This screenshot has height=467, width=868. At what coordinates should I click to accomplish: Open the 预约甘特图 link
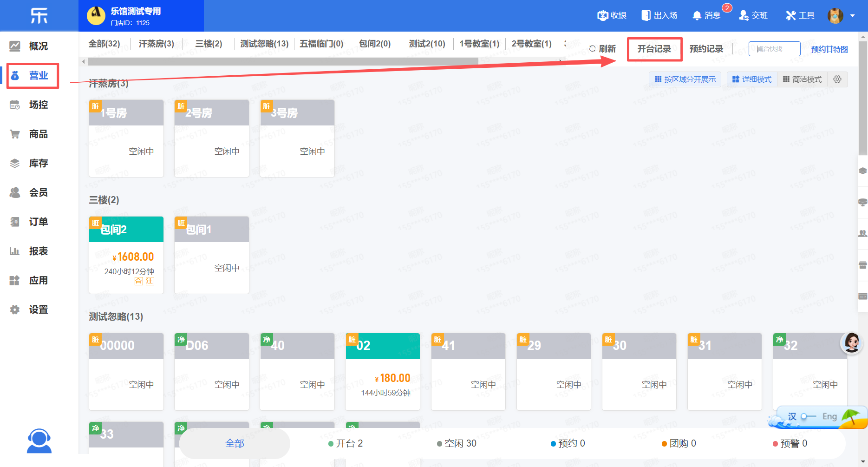pos(829,49)
